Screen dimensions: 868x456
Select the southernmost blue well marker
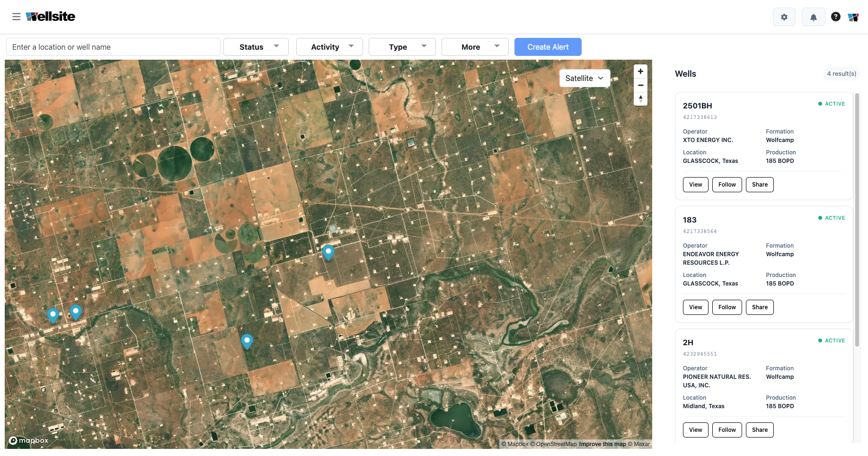(247, 341)
